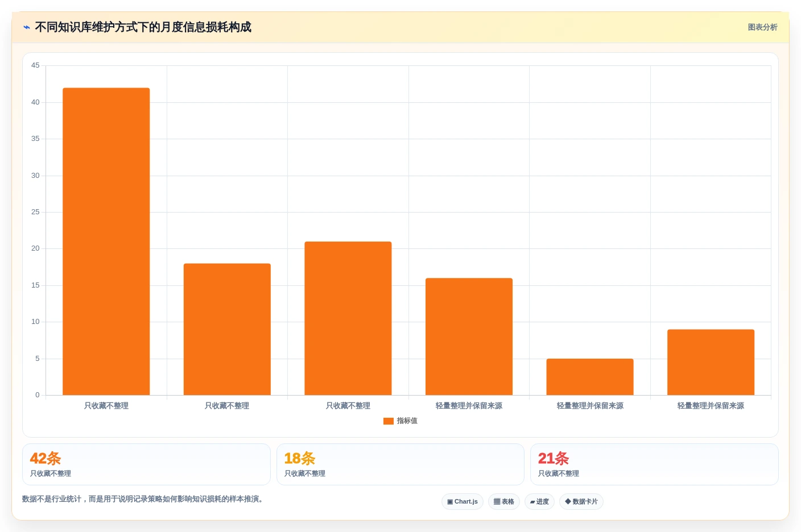The image size is (801, 532).
Task: Click the blue lightning icon beside the title
Action: click(27, 27)
